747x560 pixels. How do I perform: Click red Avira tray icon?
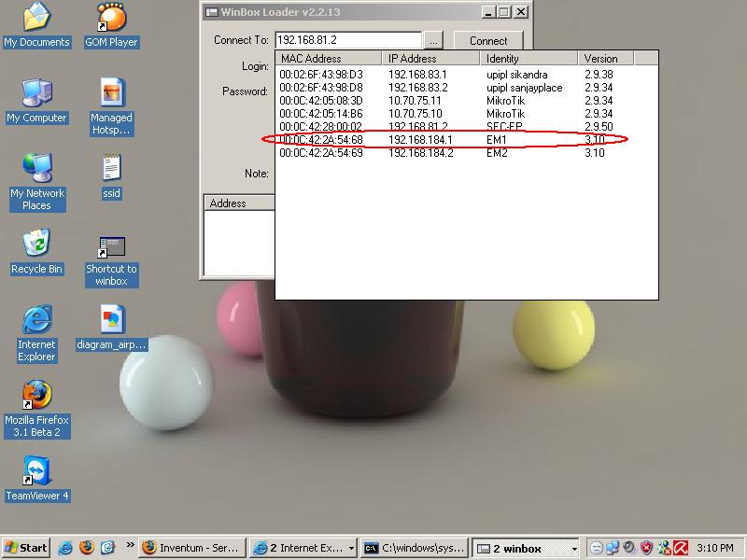pos(681,548)
